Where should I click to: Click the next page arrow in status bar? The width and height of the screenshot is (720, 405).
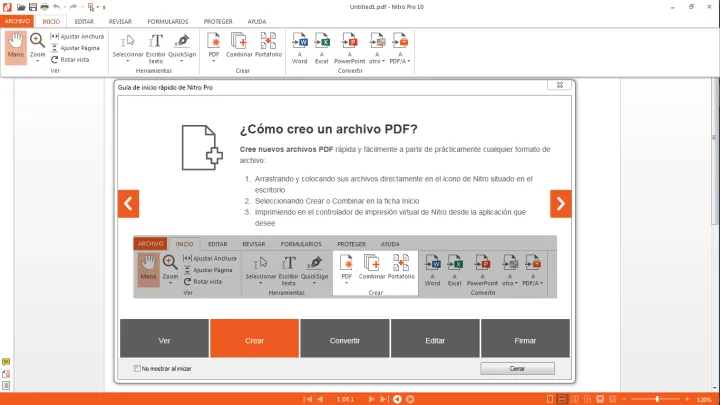coord(371,399)
